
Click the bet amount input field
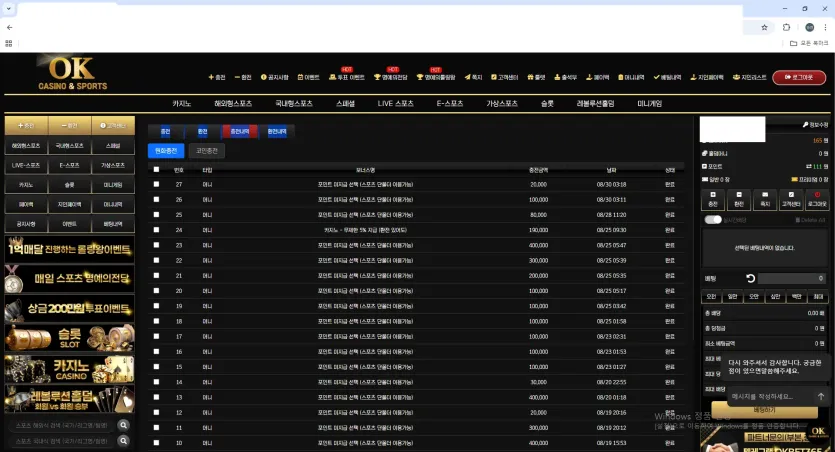pos(792,278)
